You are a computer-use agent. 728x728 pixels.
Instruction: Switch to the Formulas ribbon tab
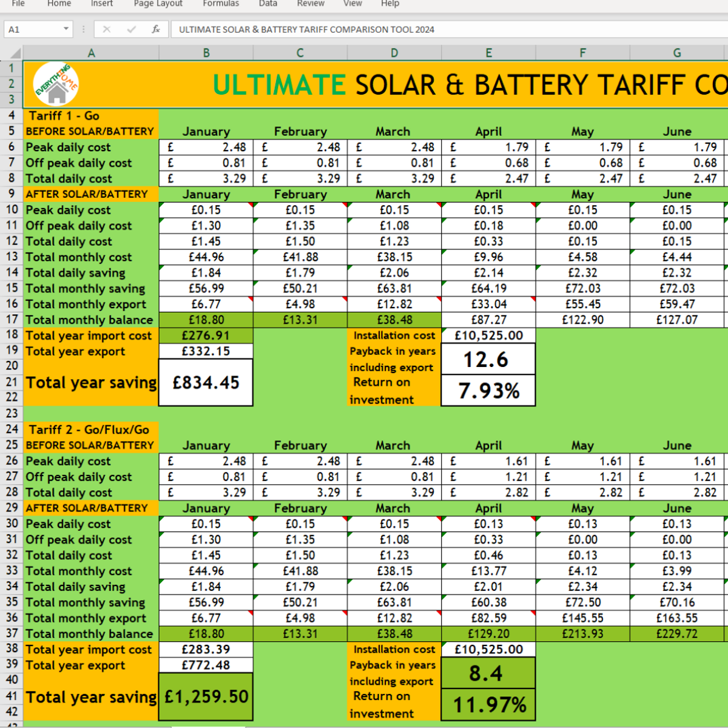click(221, 4)
